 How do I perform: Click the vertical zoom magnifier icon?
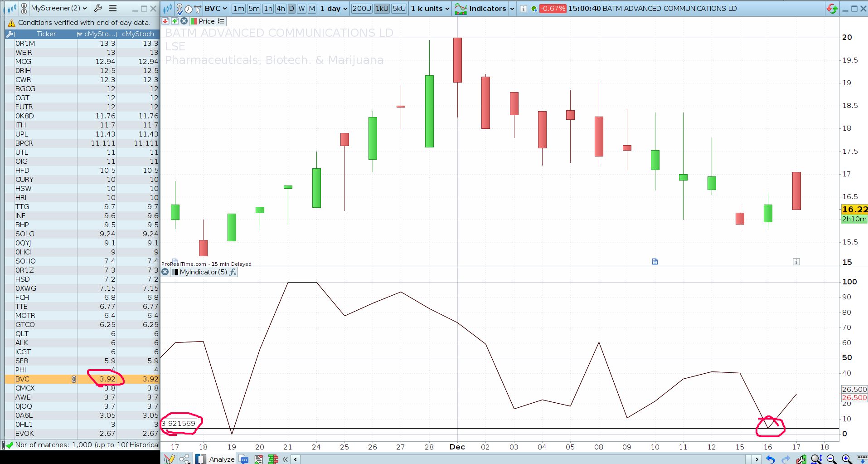tap(816, 459)
